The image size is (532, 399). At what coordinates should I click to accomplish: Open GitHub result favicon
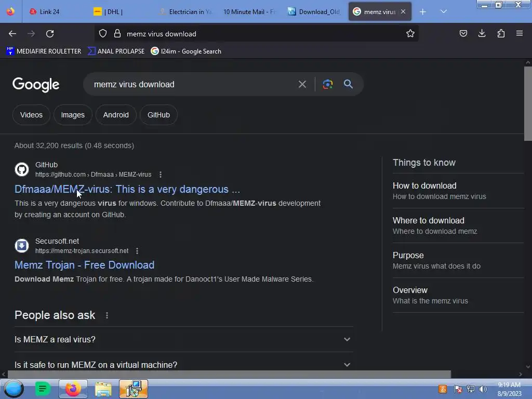22,169
